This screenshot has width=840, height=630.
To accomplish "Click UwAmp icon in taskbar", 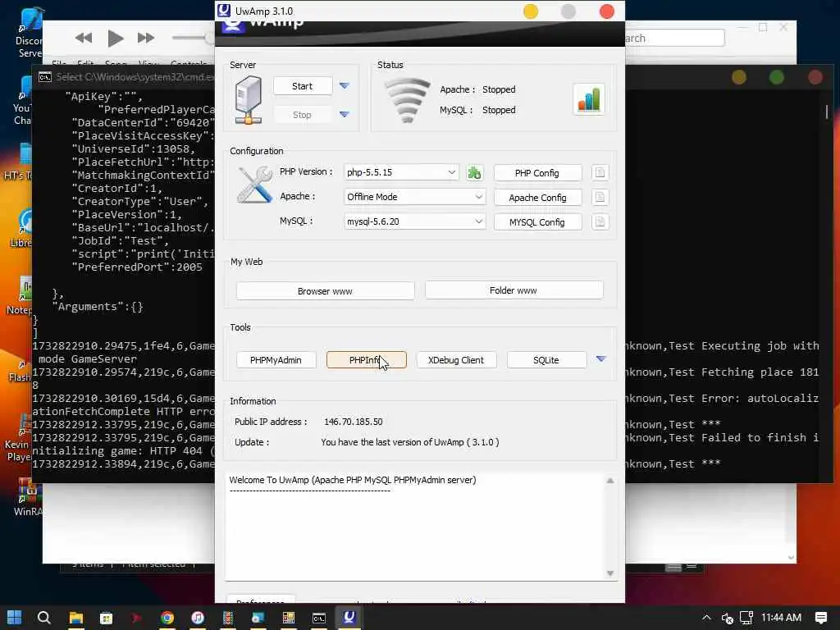I will coord(349,618).
